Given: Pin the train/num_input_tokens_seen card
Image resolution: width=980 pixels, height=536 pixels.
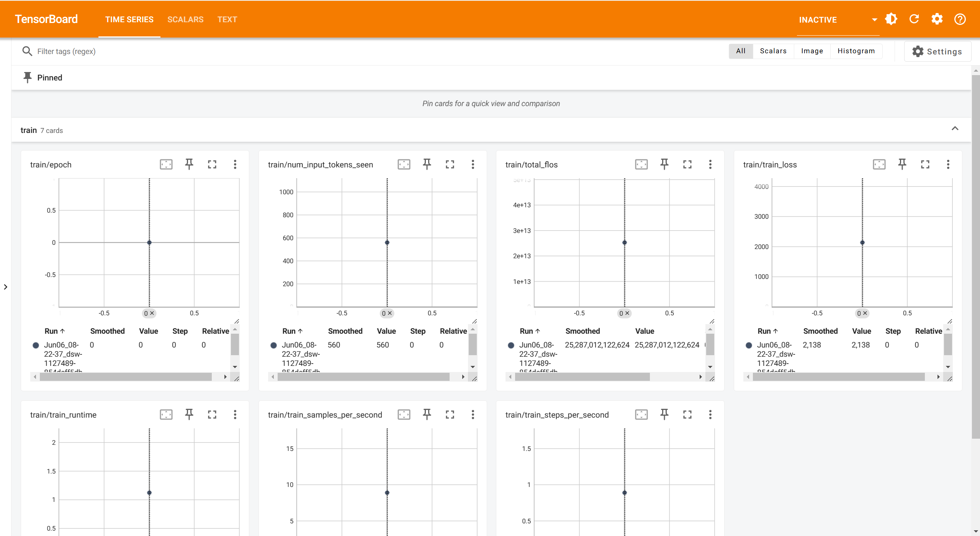Looking at the screenshot, I should coord(427,164).
